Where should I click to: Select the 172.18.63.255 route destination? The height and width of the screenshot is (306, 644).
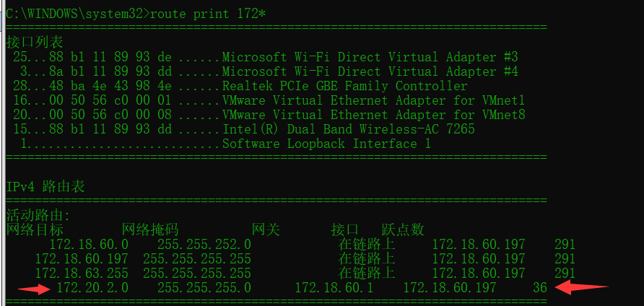click(x=82, y=273)
